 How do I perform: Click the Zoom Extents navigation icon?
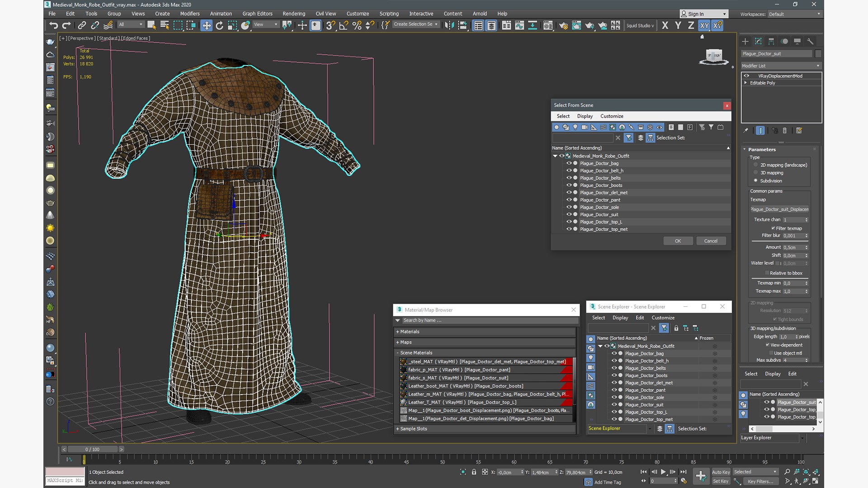point(806,472)
